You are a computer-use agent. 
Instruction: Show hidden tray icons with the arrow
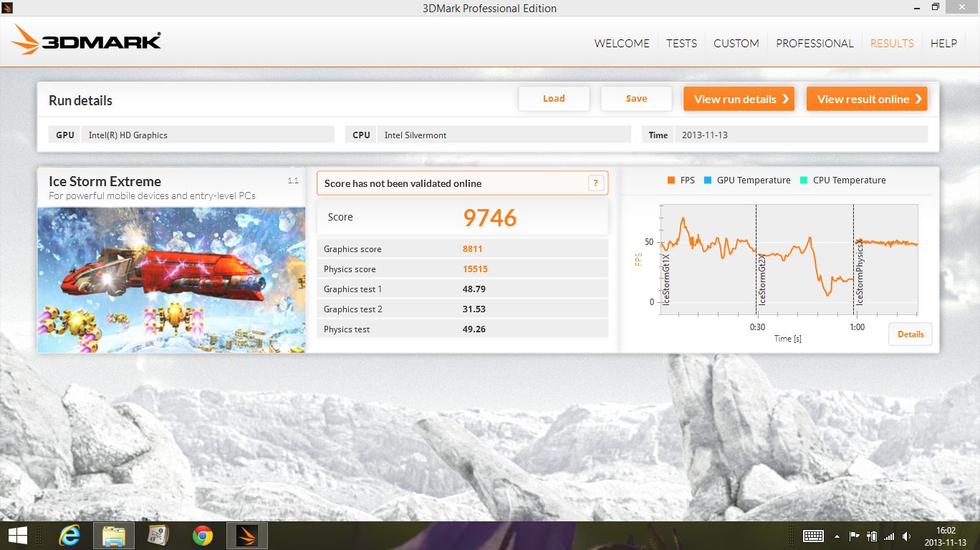(837, 536)
